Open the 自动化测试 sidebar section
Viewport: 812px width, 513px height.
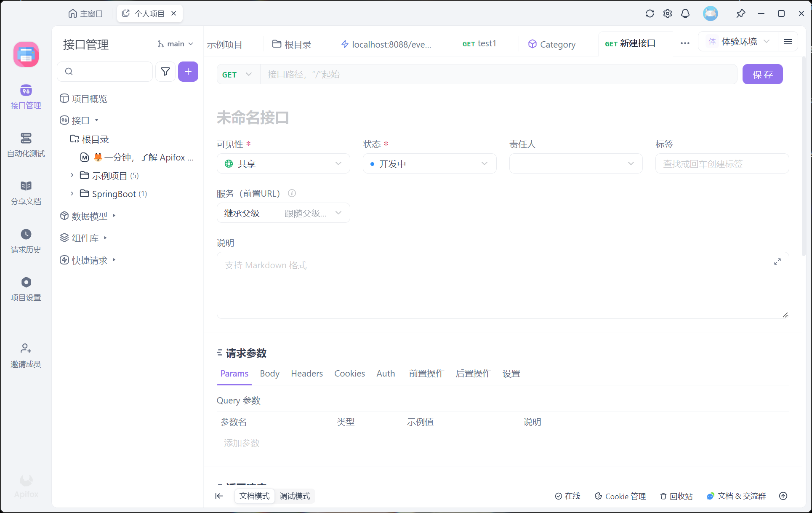[x=26, y=144]
